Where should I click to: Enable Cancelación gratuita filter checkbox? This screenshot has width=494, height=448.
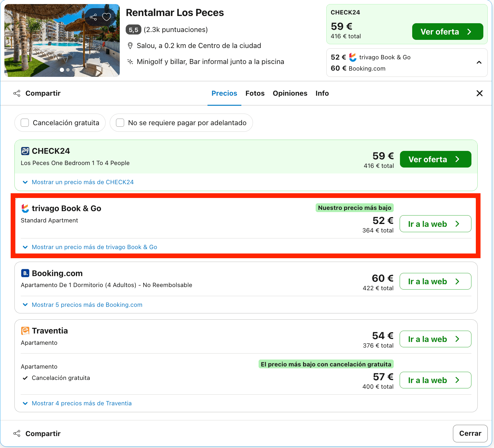tap(25, 123)
